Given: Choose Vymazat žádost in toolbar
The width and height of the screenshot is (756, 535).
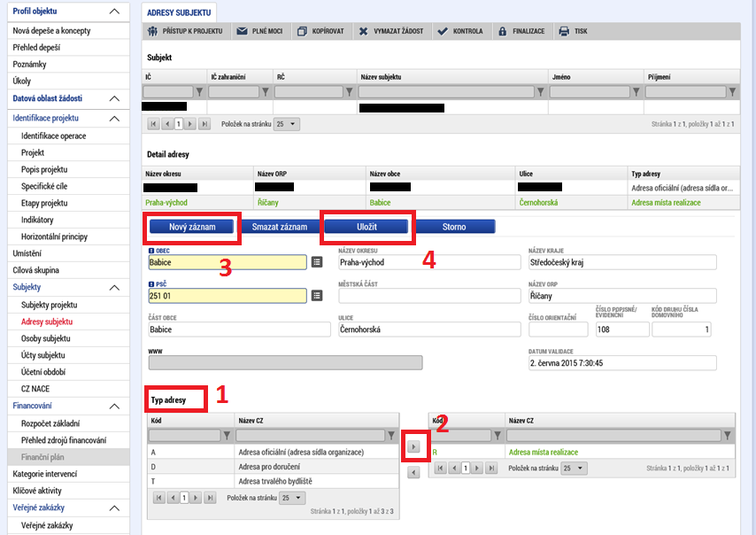Looking at the screenshot, I should click(x=391, y=31).
